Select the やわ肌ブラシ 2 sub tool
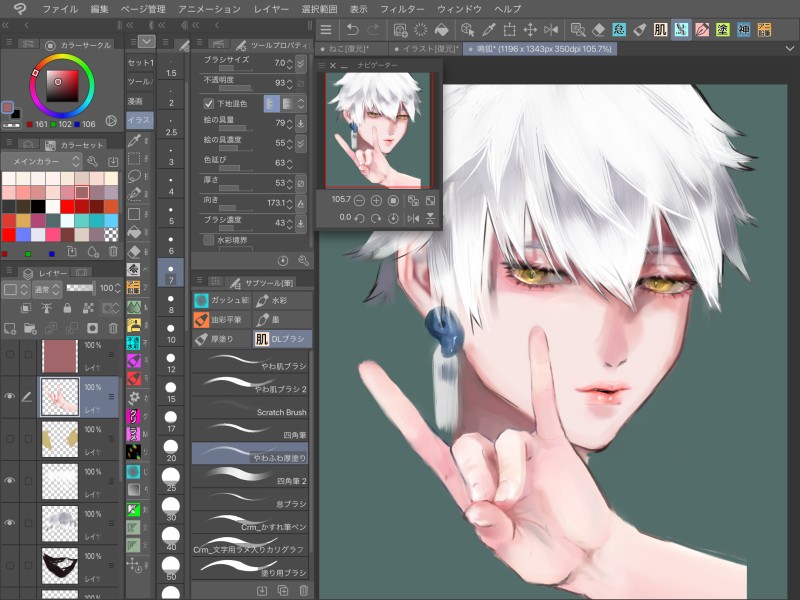This screenshot has width=800, height=600. coord(250,385)
